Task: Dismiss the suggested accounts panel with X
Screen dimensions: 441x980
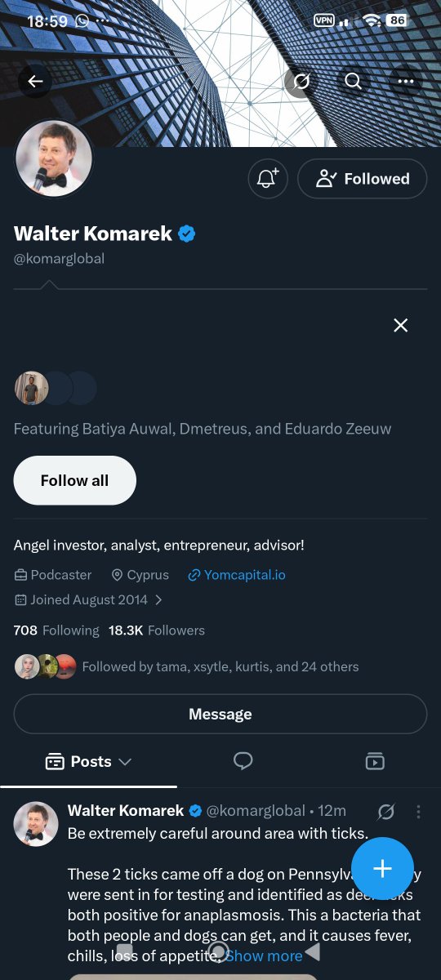Action: click(400, 325)
